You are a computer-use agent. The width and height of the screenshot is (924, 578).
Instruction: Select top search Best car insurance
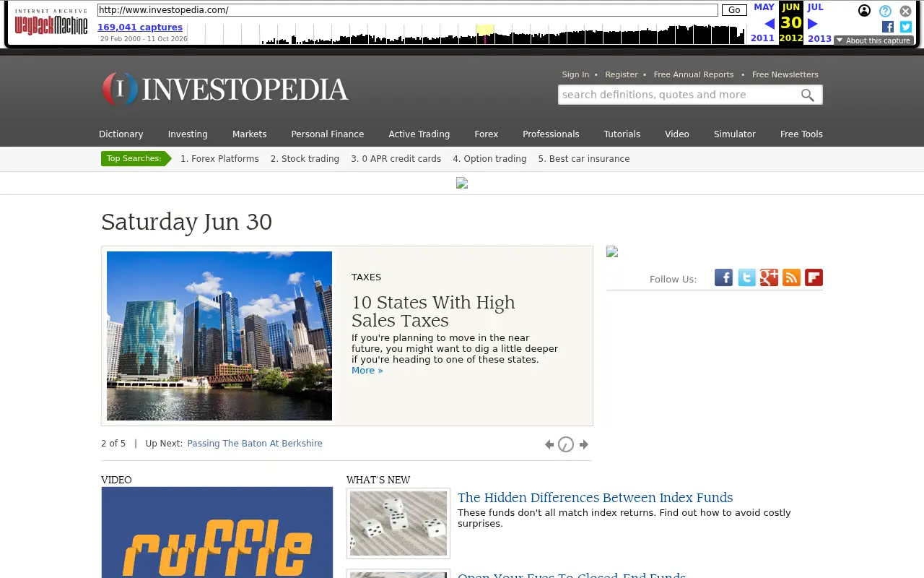point(584,159)
